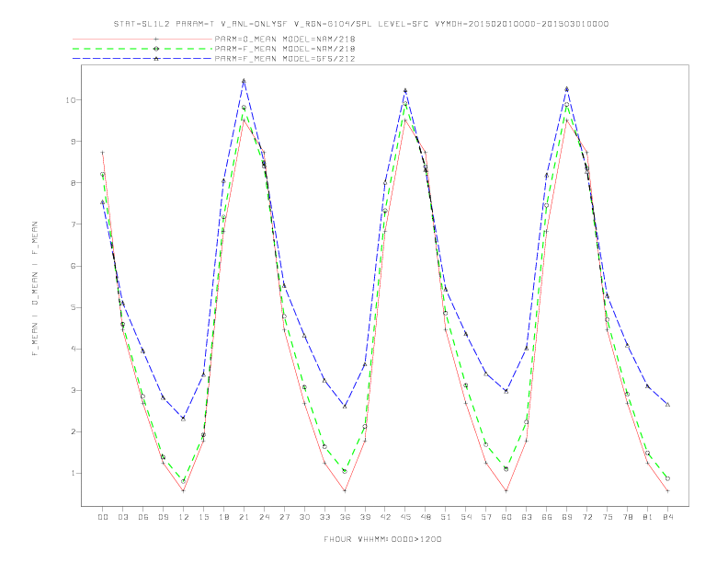This screenshot has height=563, width=728.
Task: Click y-axis tick label '9'
Action: click(x=73, y=142)
